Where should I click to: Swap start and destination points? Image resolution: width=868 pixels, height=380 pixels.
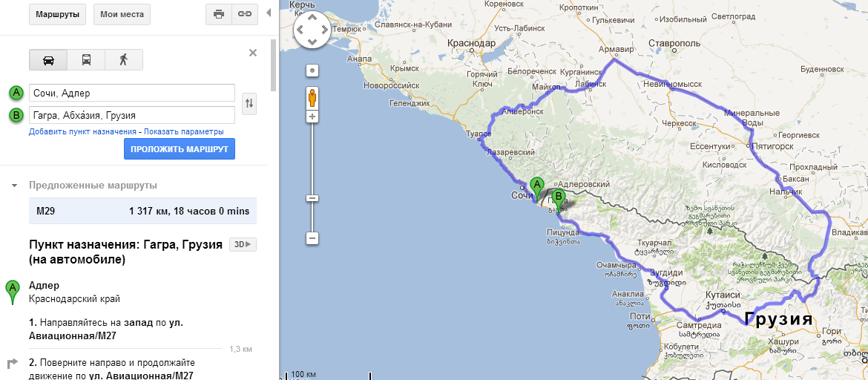click(250, 103)
